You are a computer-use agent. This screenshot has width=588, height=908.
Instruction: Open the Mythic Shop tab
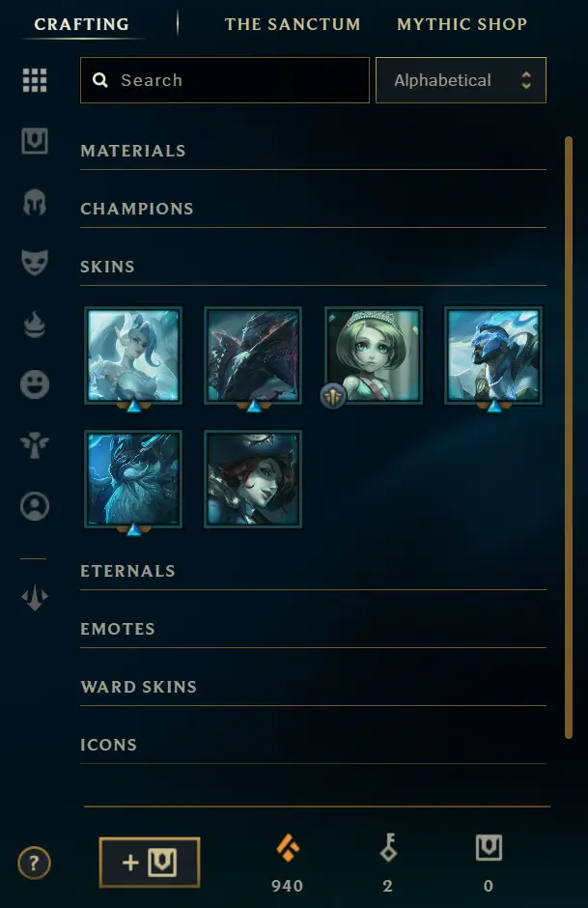click(462, 24)
